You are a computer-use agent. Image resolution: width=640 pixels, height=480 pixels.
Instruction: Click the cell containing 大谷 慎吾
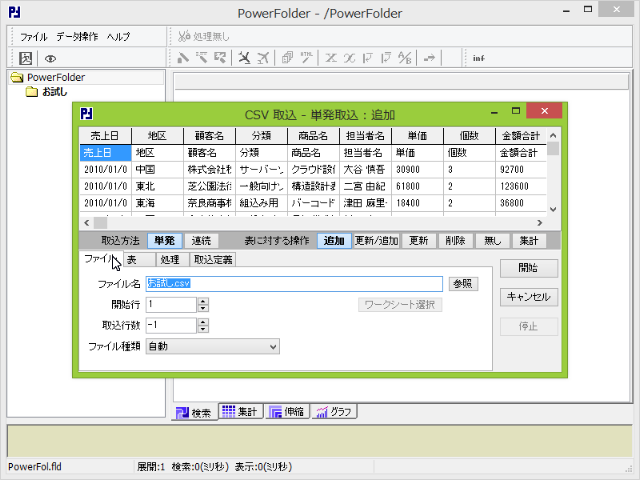point(365,169)
